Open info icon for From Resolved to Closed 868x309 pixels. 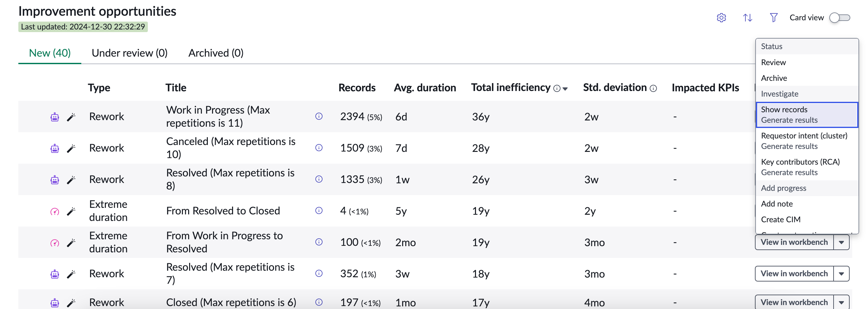[319, 210]
